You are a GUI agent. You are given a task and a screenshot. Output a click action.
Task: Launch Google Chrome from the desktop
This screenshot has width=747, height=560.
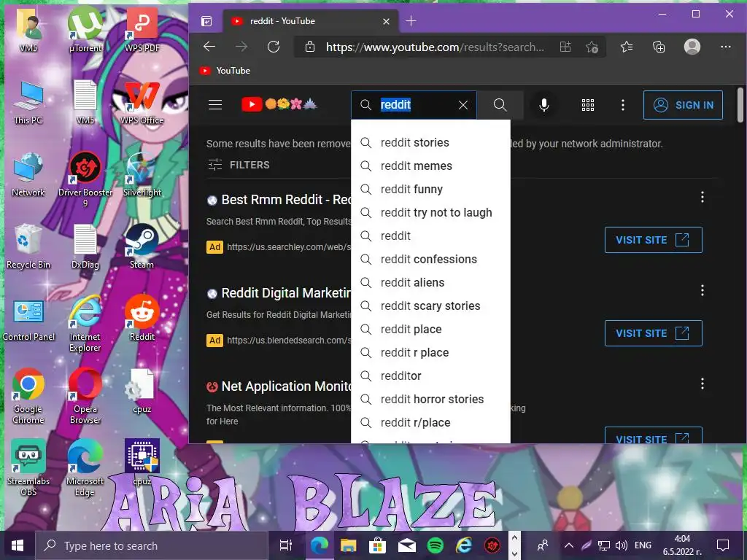point(28,396)
